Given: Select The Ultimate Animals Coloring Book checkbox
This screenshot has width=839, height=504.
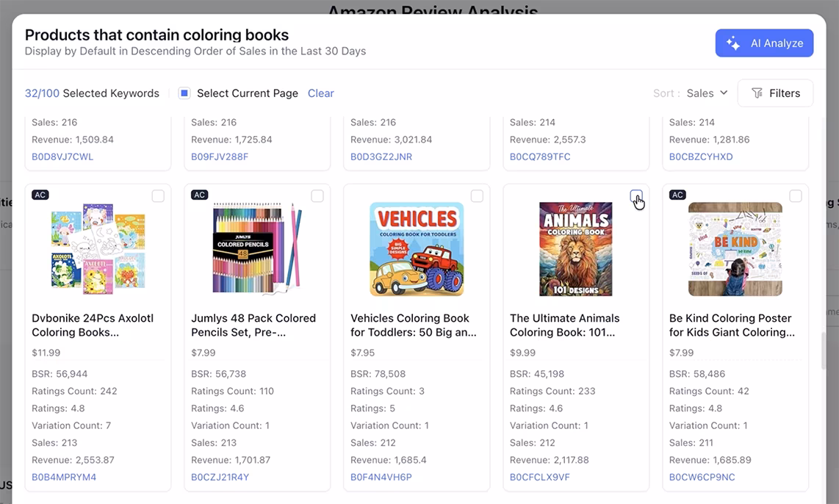Looking at the screenshot, I should click(x=636, y=196).
